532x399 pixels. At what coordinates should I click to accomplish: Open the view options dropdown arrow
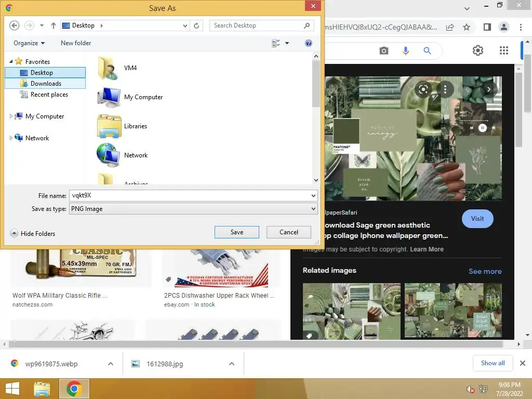287,43
